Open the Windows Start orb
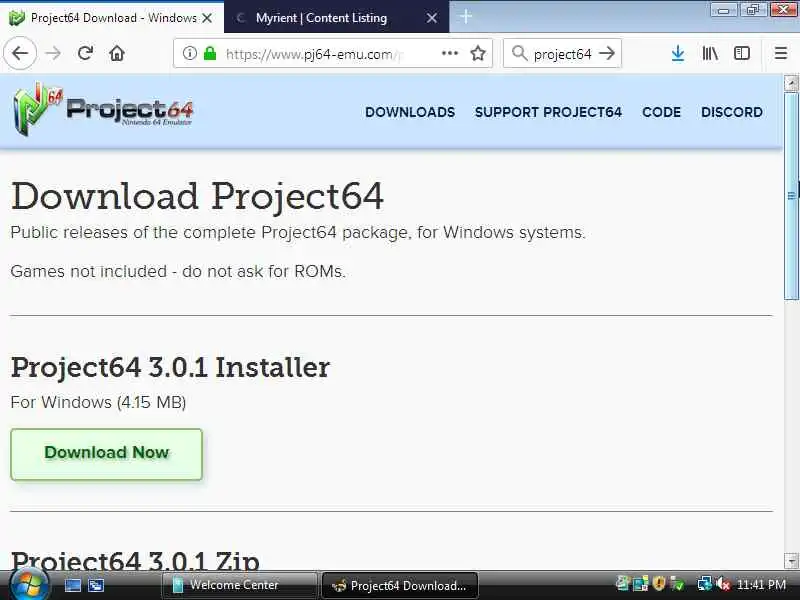The image size is (800, 600). (30, 585)
